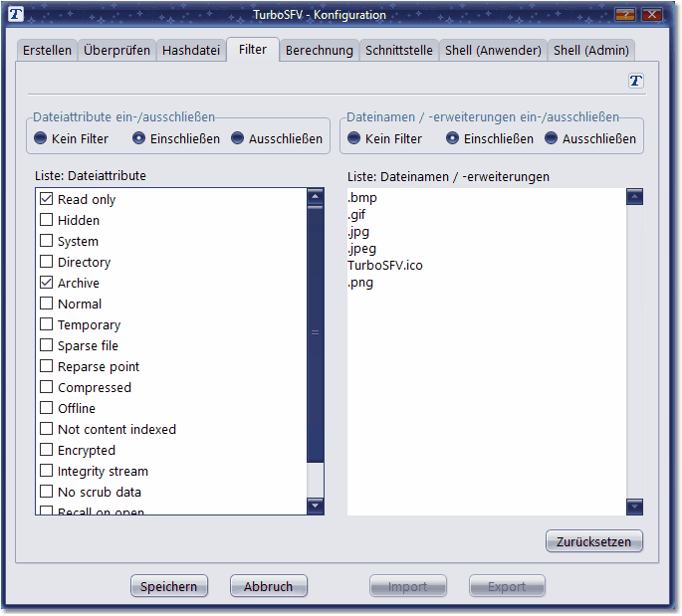The height and width of the screenshot is (616, 682).
Task: Enable the Normal attribute checkbox
Action: (46, 304)
